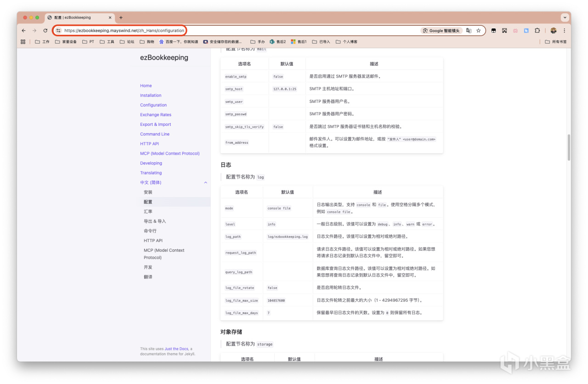View site information icon in address bar

click(58, 31)
